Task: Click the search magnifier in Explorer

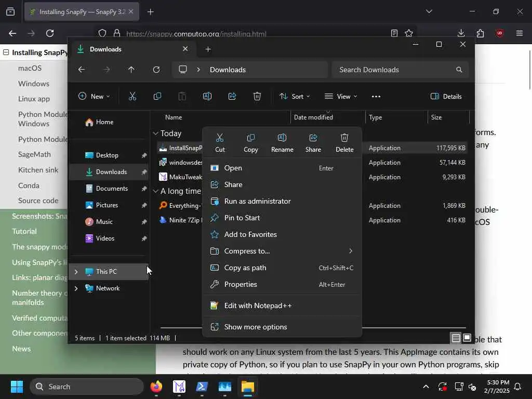Action: [x=459, y=70]
